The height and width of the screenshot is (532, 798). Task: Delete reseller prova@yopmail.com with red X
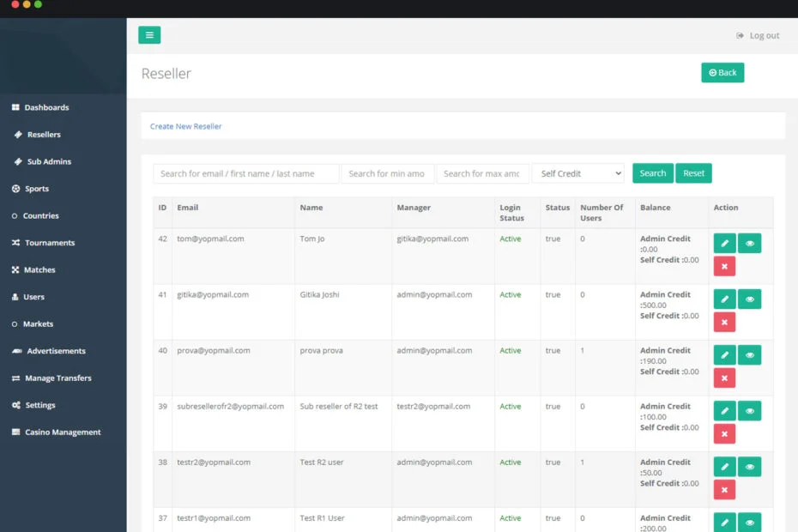[x=724, y=378]
